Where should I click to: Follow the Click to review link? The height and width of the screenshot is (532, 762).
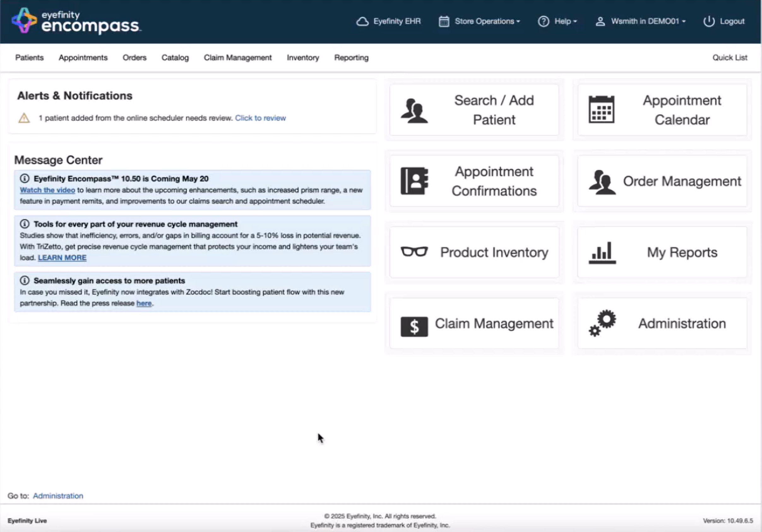(260, 118)
